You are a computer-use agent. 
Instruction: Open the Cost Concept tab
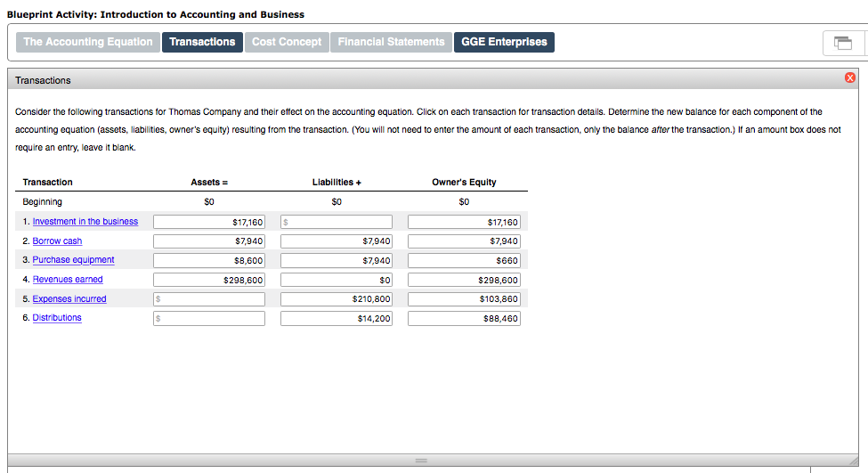click(287, 42)
